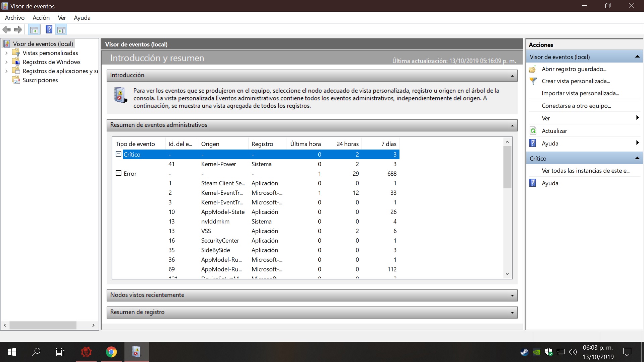The image size is (644, 362).
Task: Collapse the Error event group
Action: pos(118,173)
